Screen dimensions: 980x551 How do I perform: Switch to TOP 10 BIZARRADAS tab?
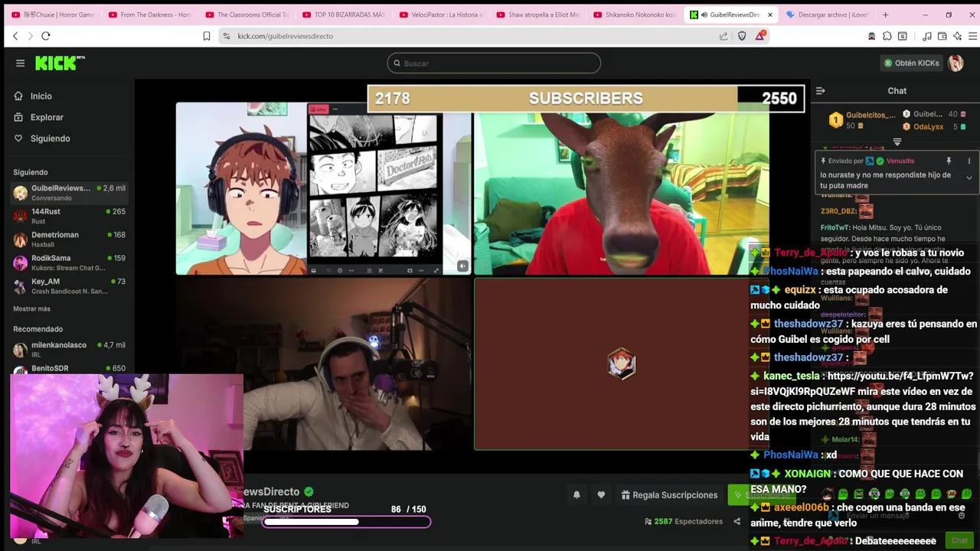pos(343,15)
